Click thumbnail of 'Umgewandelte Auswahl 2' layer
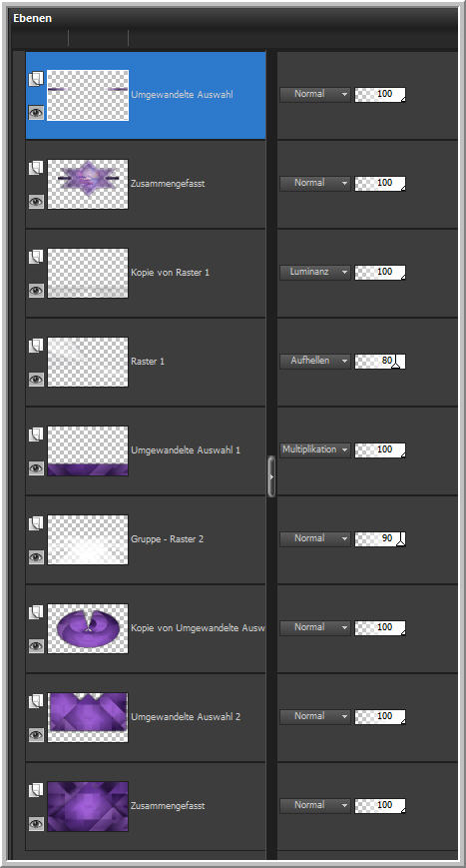 click(88, 717)
